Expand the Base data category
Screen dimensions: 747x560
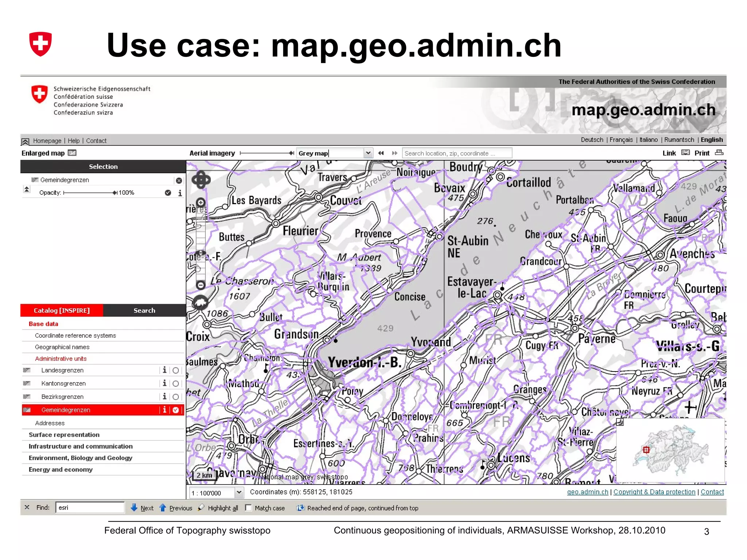(43, 324)
